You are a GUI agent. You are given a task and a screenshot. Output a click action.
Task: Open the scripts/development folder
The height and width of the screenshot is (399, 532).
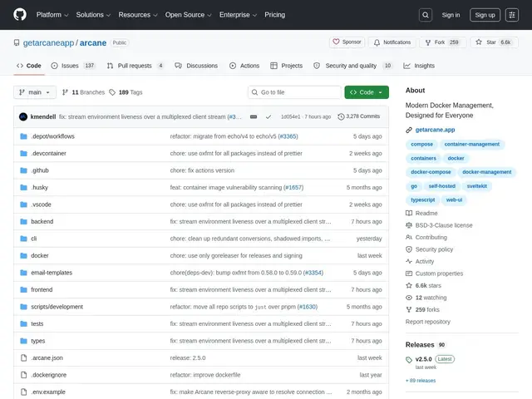click(x=57, y=307)
